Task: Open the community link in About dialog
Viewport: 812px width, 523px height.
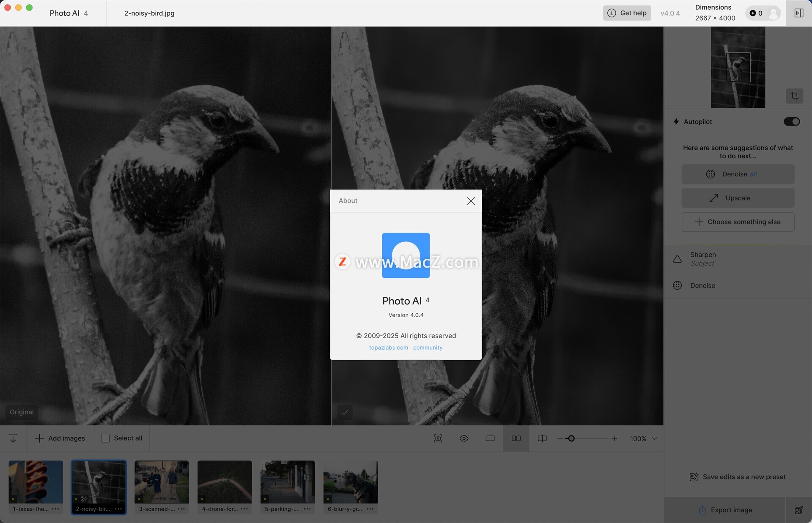Action: pos(428,348)
